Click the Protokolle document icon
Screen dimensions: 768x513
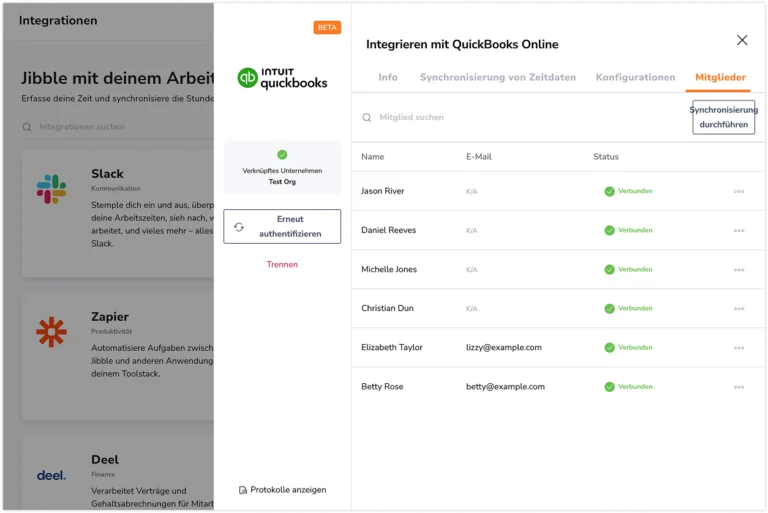tap(242, 490)
